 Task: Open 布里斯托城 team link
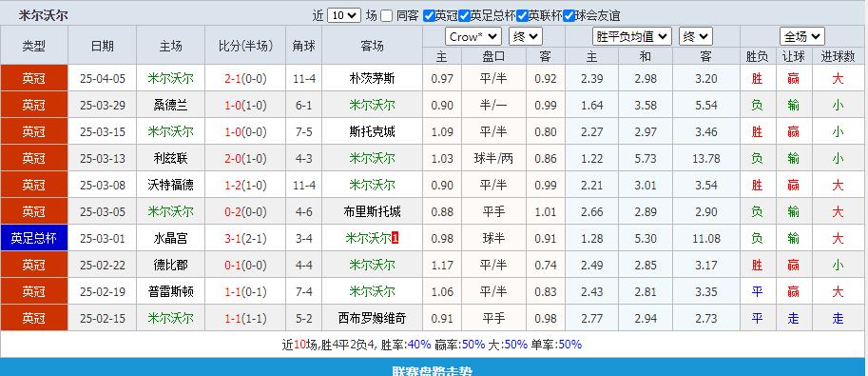(372, 212)
